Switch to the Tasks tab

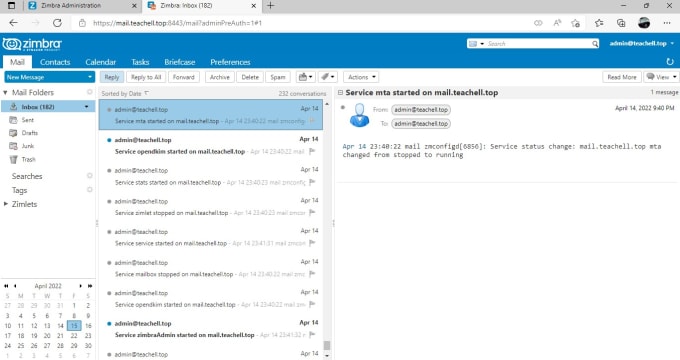(140, 62)
